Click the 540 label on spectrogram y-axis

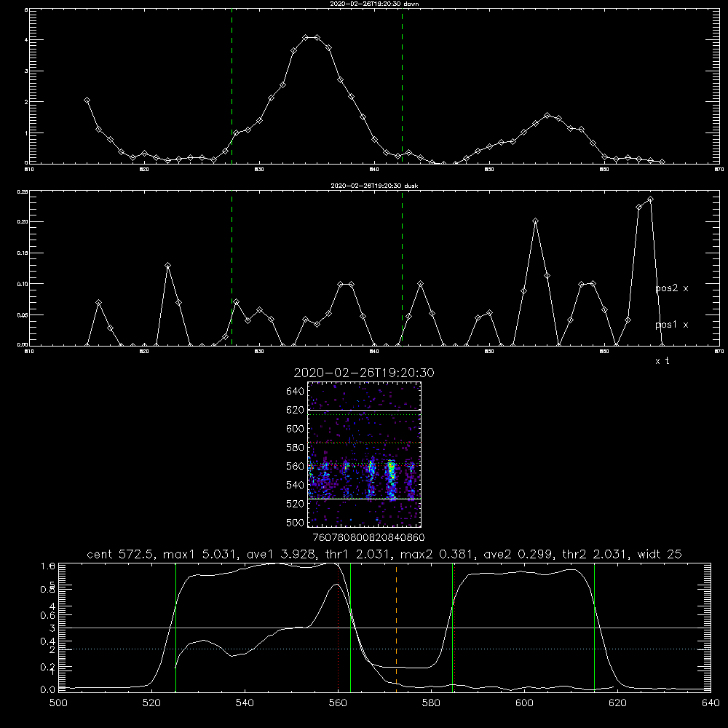click(296, 485)
